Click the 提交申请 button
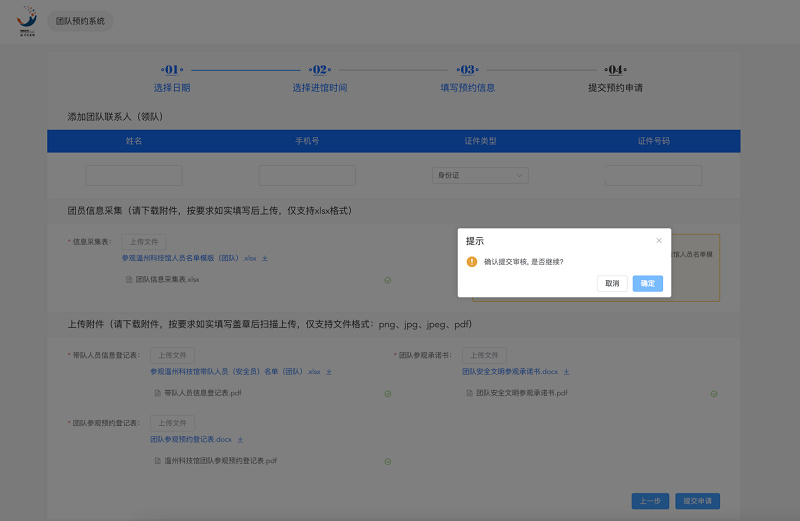The image size is (800, 521). 697,501
